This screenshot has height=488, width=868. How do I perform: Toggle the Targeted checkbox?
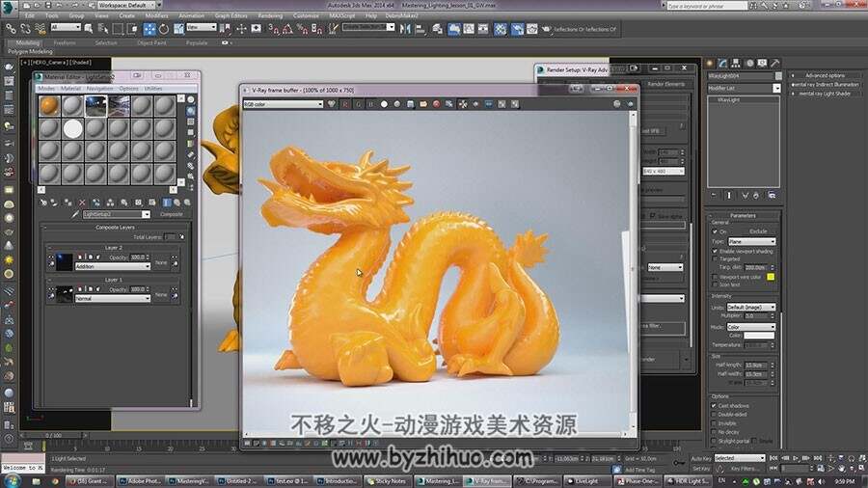coord(715,258)
